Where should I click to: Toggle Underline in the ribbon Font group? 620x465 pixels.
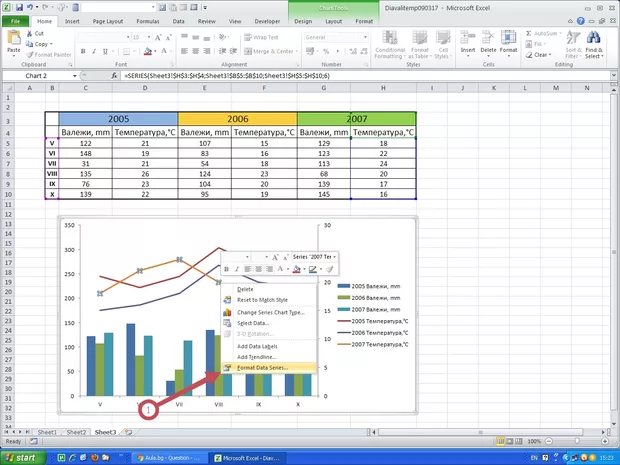click(x=105, y=51)
